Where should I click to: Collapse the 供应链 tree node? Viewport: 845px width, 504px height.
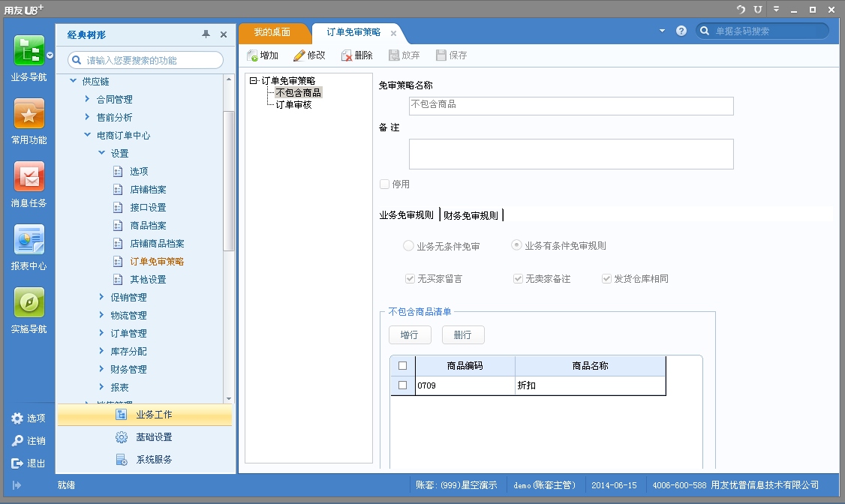pos(74,81)
